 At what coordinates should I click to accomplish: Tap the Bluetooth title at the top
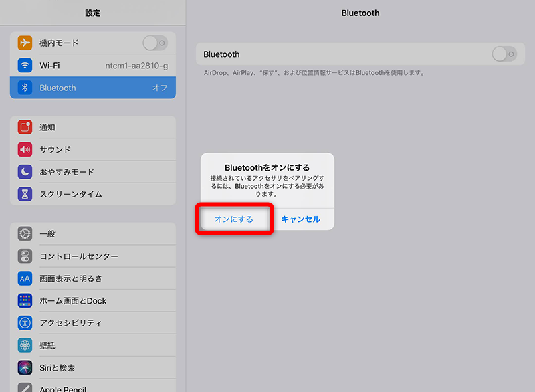point(360,13)
